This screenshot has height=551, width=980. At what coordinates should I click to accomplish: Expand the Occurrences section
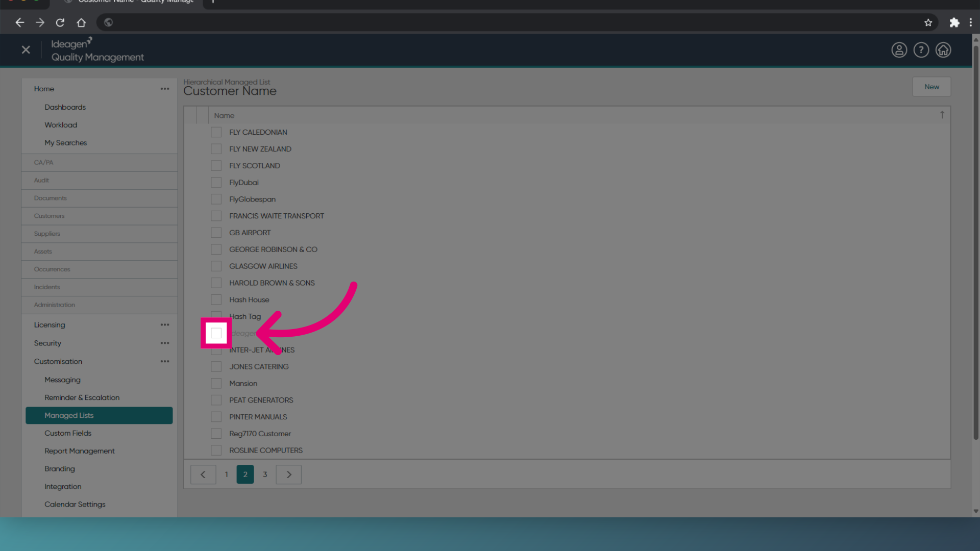click(x=99, y=270)
